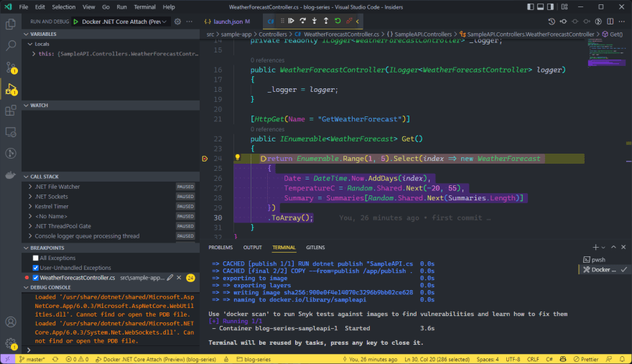This screenshot has height=364, width=632.
Task: Step Into in the debug toolbar
Action: click(x=315, y=21)
